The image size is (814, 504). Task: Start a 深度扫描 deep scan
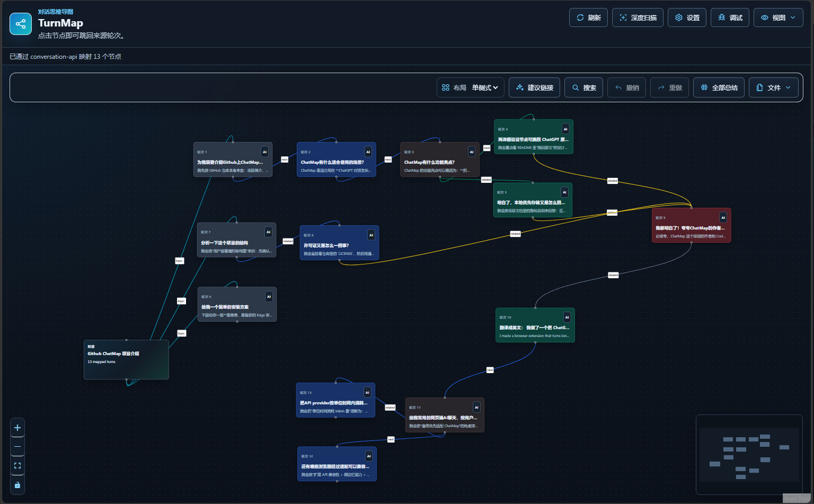tap(638, 17)
